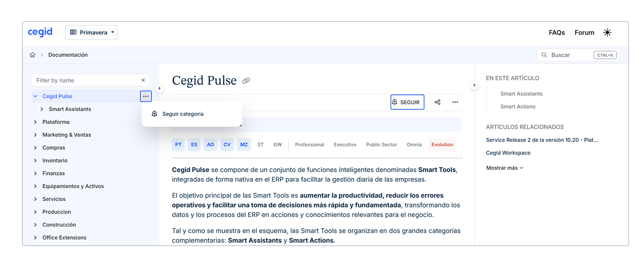Image resolution: width=644 pixels, height=263 pixels.
Task: Select the PT country tag
Action: pyautogui.click(x=178, y=145)
